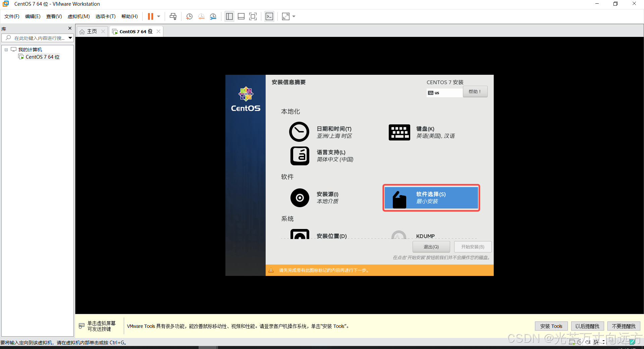Screen dimensions: 644x349
Task: Open the library search dropdown arrow
Action: pyautogui.click(x=70, y=38)
